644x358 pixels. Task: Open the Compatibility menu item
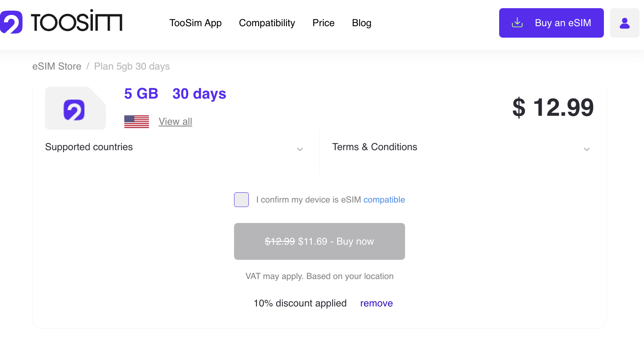click(267, 23)
